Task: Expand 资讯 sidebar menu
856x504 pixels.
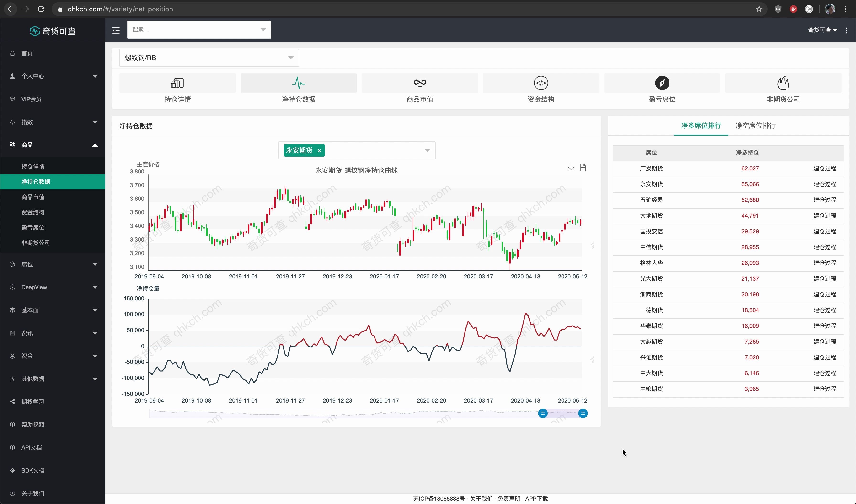Action: tap(53, 333)
